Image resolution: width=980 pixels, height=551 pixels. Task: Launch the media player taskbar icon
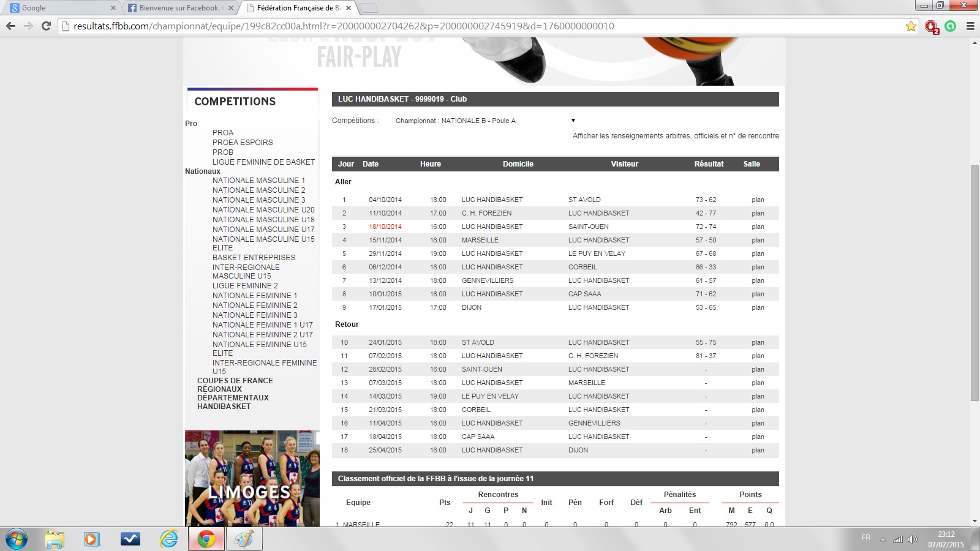point(91,539)
